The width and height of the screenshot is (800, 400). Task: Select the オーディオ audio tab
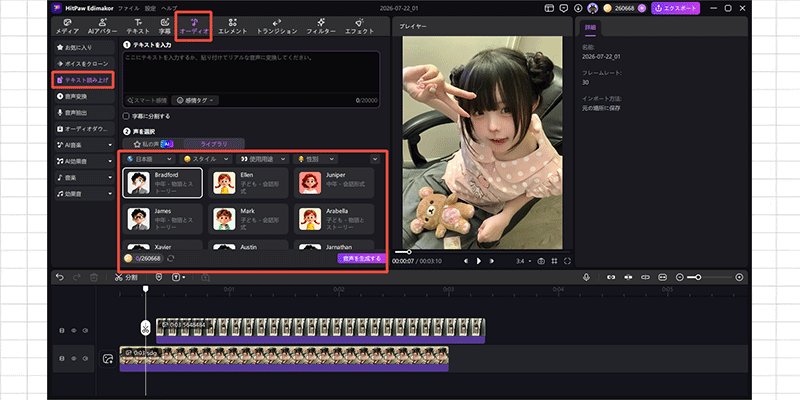(x=194, y=27)
